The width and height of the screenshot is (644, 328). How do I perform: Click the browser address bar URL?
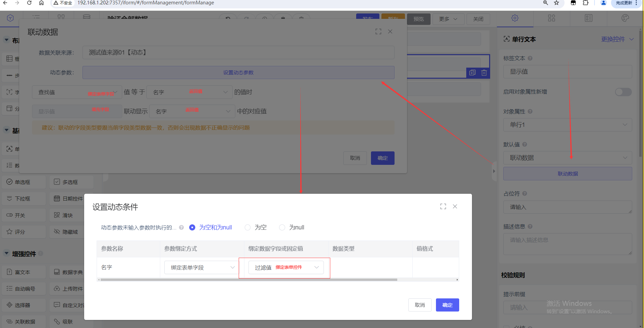(146, 3)
